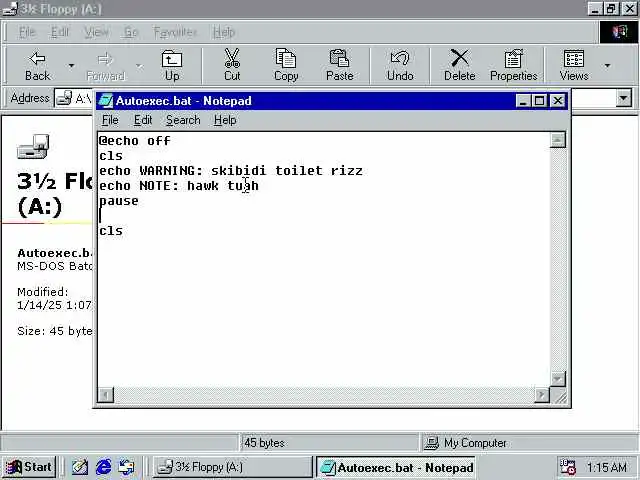Maximize the Notepad window

tap(539, 100)
